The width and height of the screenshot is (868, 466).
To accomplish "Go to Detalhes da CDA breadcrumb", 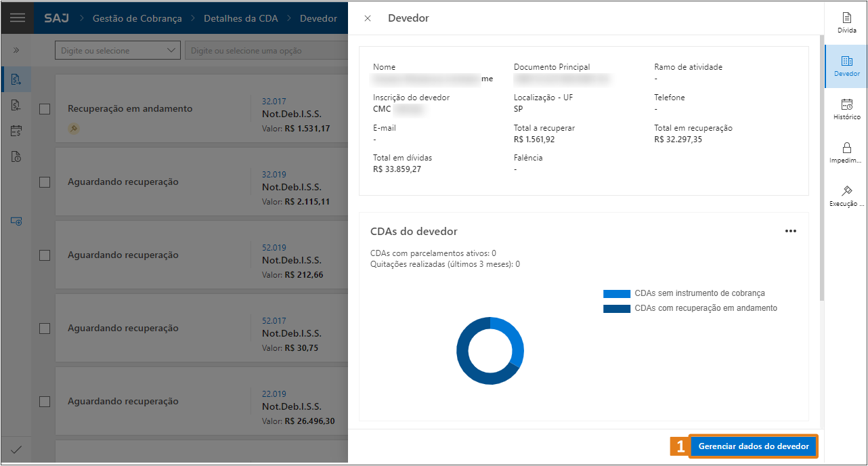I will coord(241,18).
